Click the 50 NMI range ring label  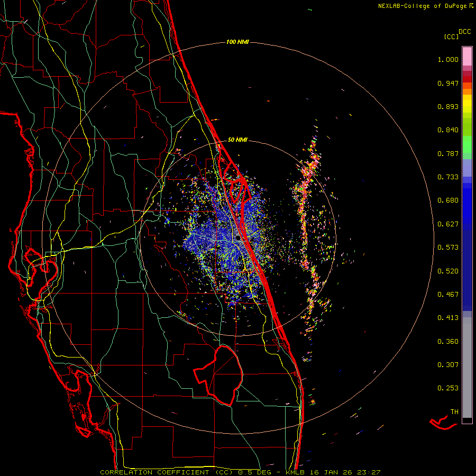(237, 140)
